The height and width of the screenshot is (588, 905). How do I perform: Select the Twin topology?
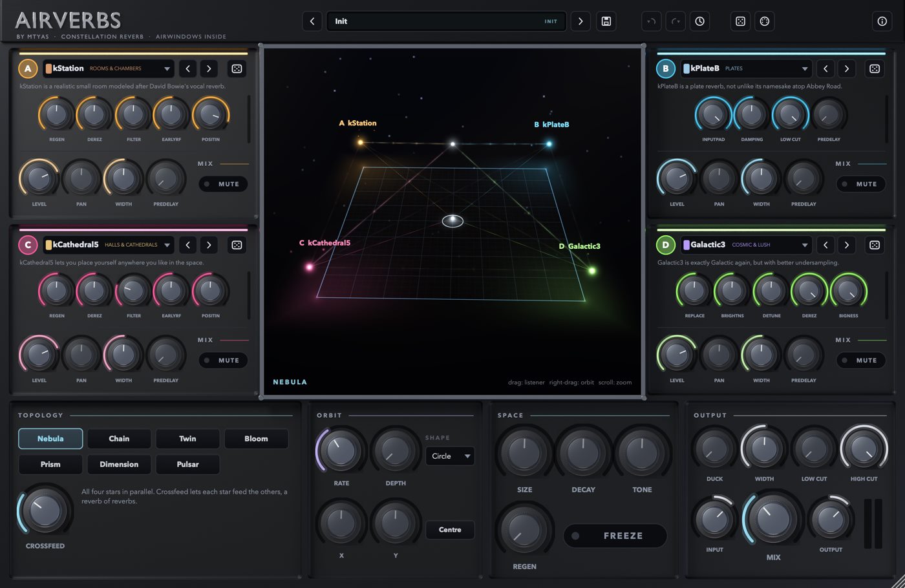(x=187, y=439)
